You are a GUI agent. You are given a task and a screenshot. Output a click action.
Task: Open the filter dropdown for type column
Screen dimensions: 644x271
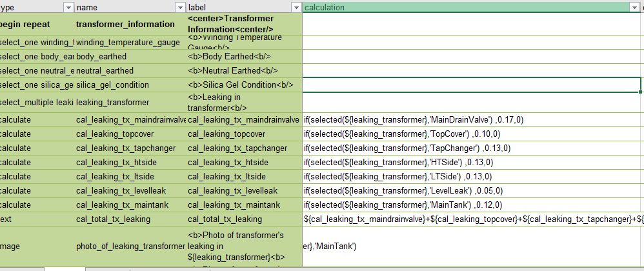tap(68, 7)
